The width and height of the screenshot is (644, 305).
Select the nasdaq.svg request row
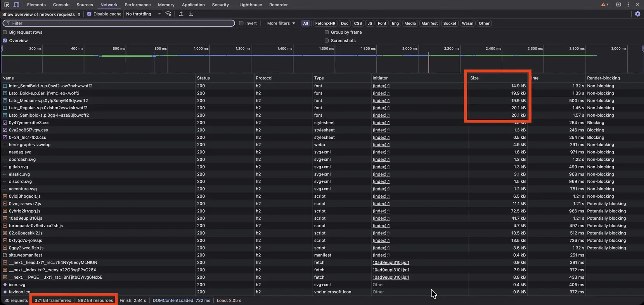pyautogui.click(x=322, y=152)
